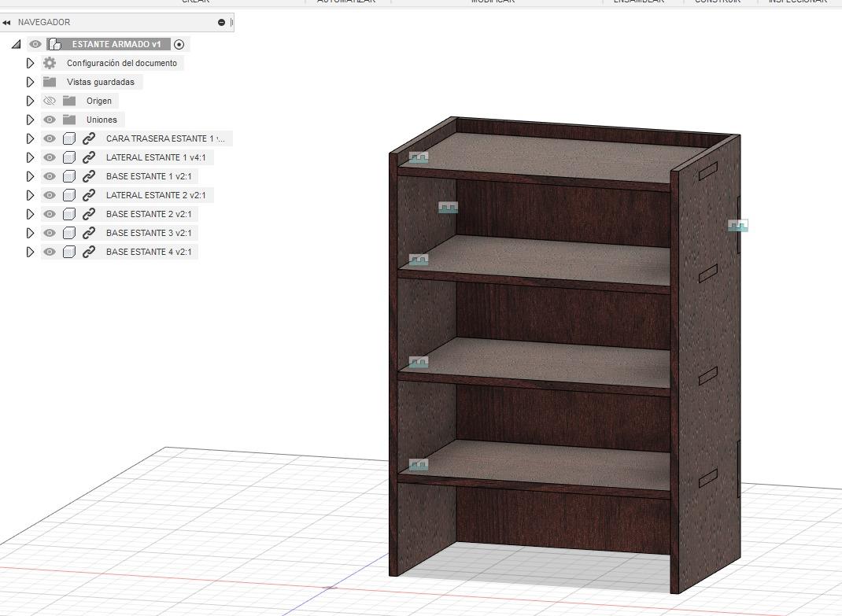This screenshot has width=842, height=616.
Task: Hide the CARA TRASERA ESTANTE 1 component
Action: (50, 138)
